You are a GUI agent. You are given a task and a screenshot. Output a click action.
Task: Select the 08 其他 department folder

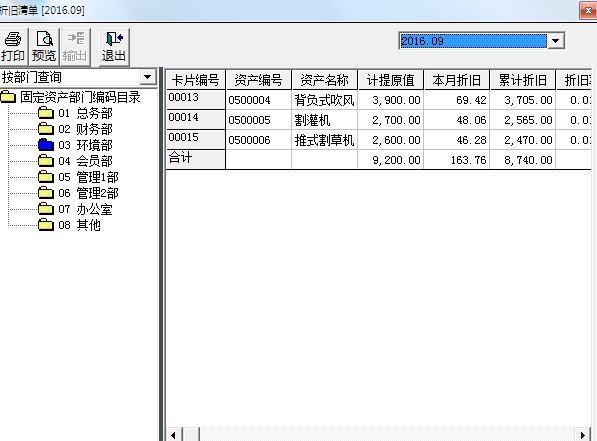(x=70, y=225)
